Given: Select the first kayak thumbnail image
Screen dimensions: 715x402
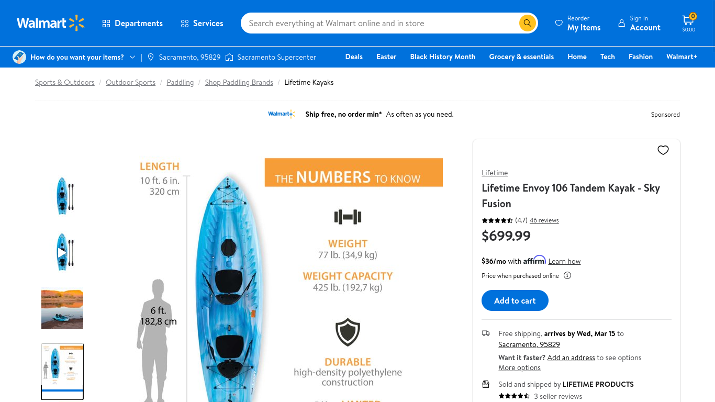Looking at the screenshot, I should [x=62, y=194].
